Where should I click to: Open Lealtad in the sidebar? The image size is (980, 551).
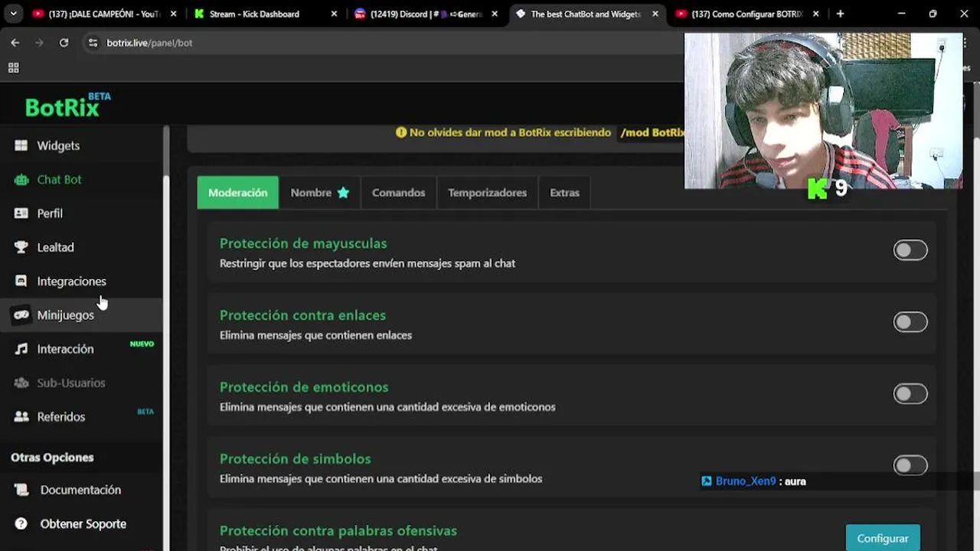(x=55, y=247)
